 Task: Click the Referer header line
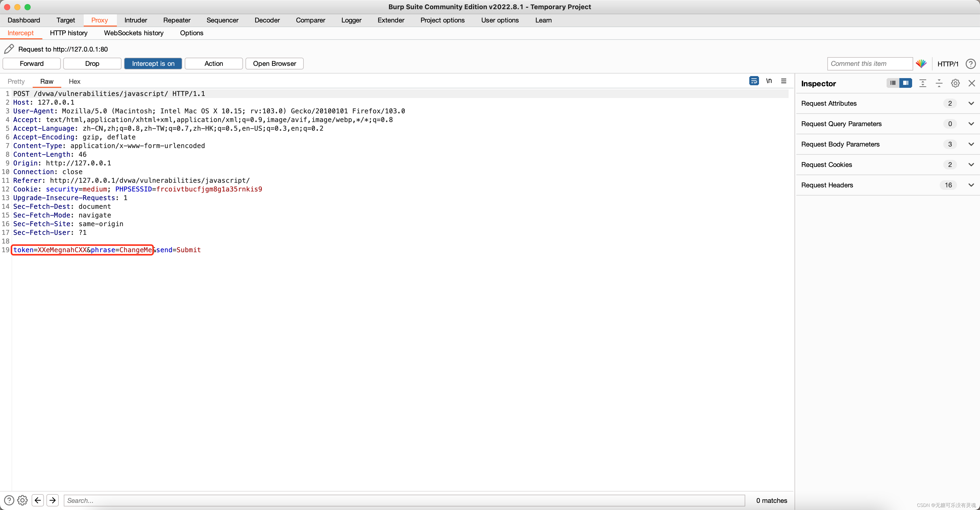[x=132, y=180]
